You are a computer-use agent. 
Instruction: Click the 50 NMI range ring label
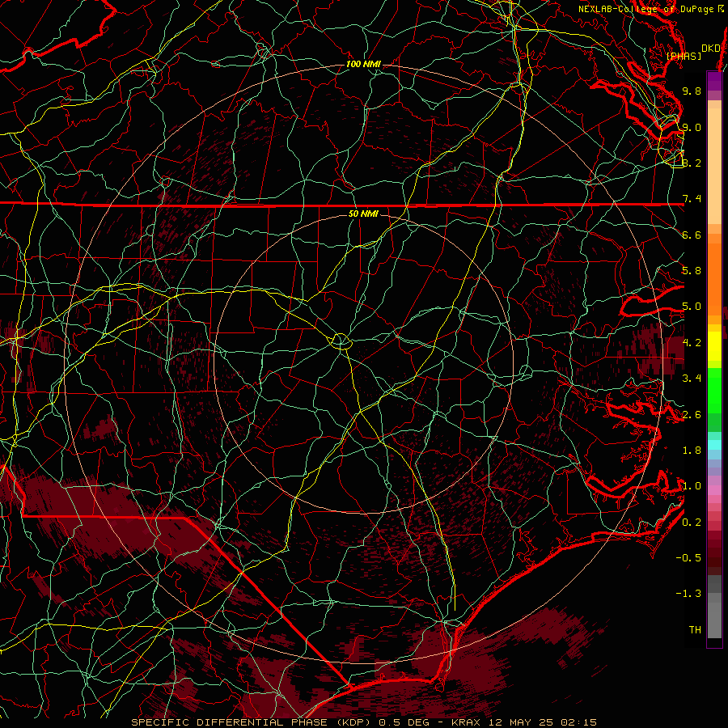[363, 214]
